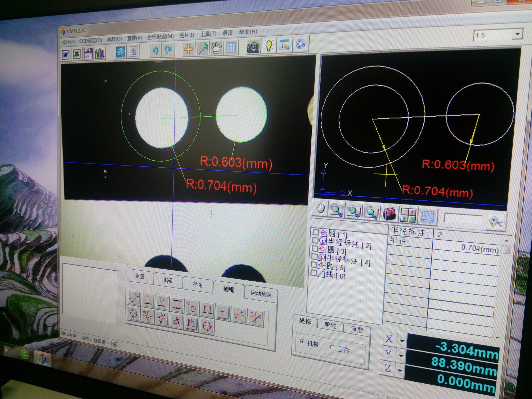532x399 pixels.
Task: Select the orange crosshair plus tool
Action: click(188, 50)
